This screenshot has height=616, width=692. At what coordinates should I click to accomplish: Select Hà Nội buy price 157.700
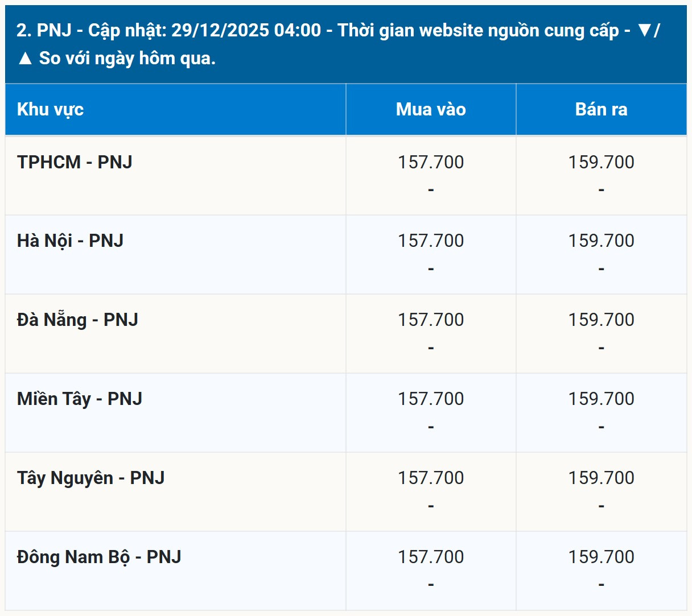(431, 241)
